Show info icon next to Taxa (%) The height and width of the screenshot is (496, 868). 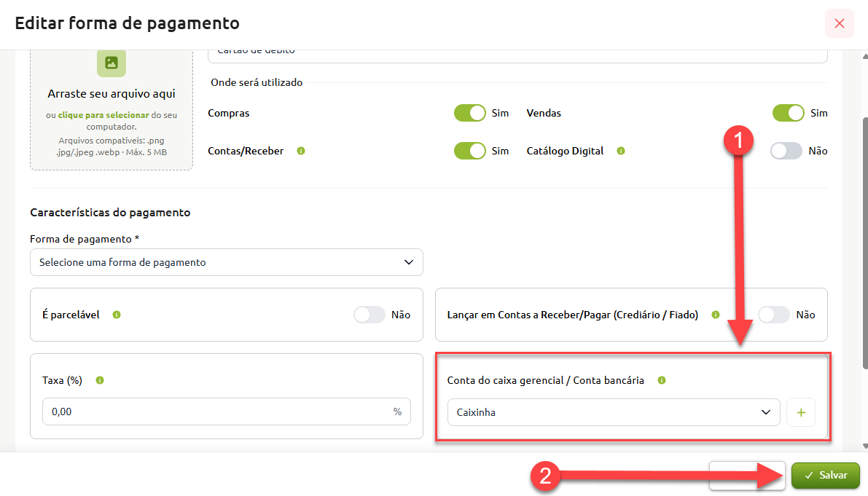pyautogui.click(x=100, y=380)
